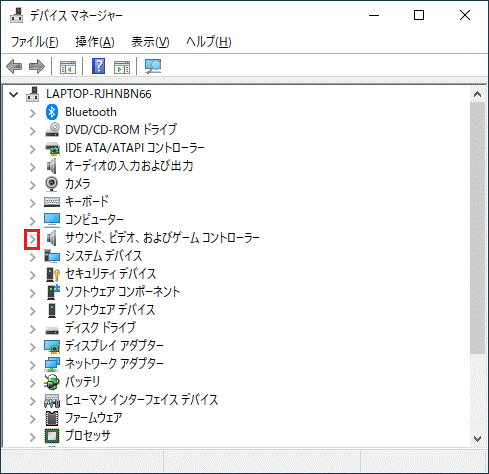Click the カメラ webcam icon
This screenshot has width=489, height=474.
click(52, 184)
